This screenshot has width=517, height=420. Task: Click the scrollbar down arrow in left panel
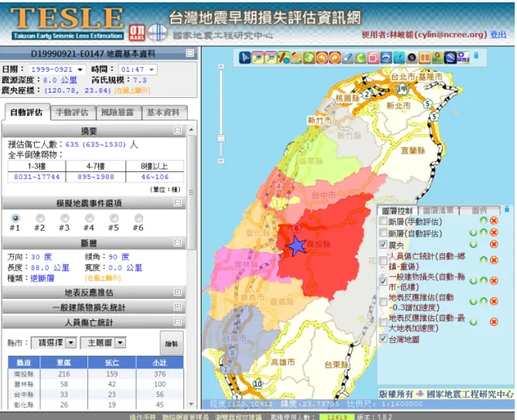[191, 404]
